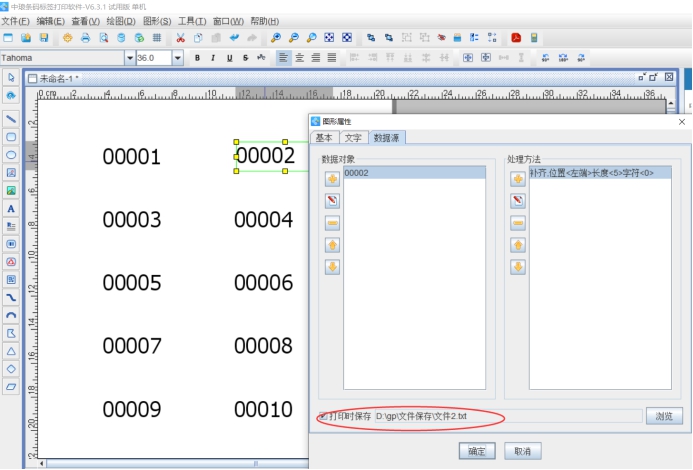Add a new data object with plus icon
This screenshot has width=693, height=470.
click(332, 179)
